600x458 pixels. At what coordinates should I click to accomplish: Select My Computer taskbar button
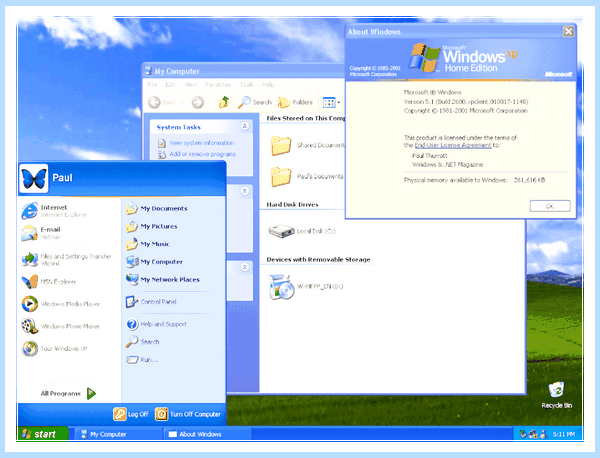point(117,434)
